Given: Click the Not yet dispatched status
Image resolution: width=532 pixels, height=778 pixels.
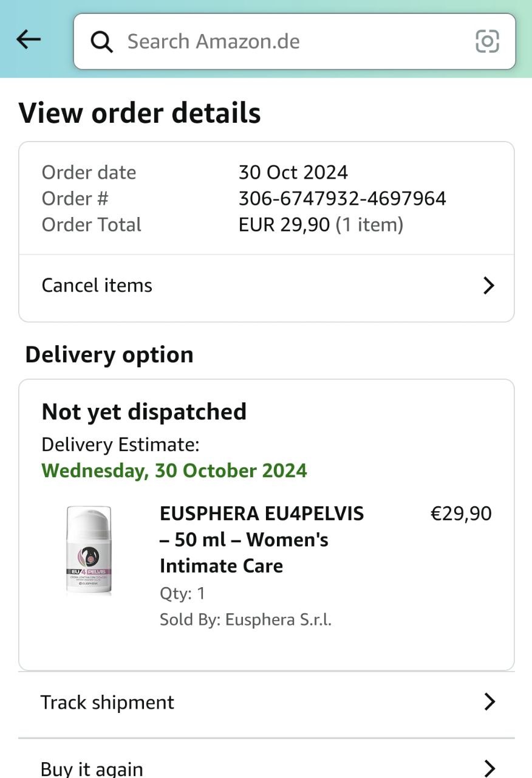Looking at the screenshot, I should pos(144,412).
